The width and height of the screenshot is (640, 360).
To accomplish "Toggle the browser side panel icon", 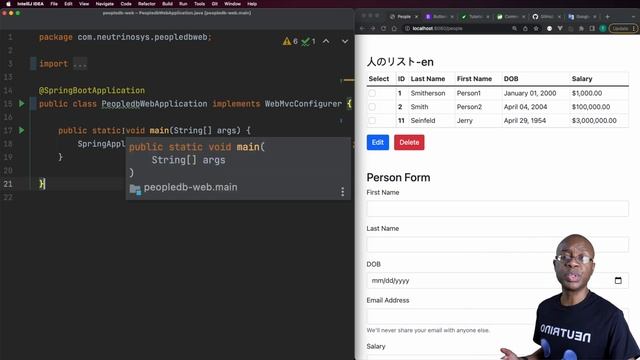I will [592, 29].
